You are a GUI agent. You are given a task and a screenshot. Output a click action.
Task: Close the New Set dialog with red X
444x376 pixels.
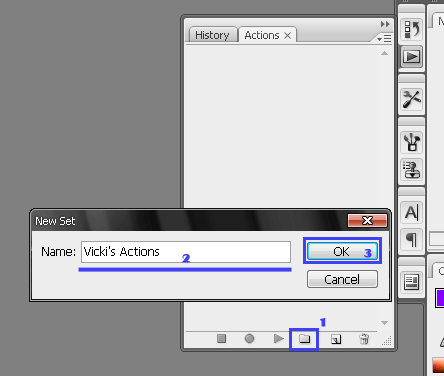pyautogui.click(x=367, y=220)
